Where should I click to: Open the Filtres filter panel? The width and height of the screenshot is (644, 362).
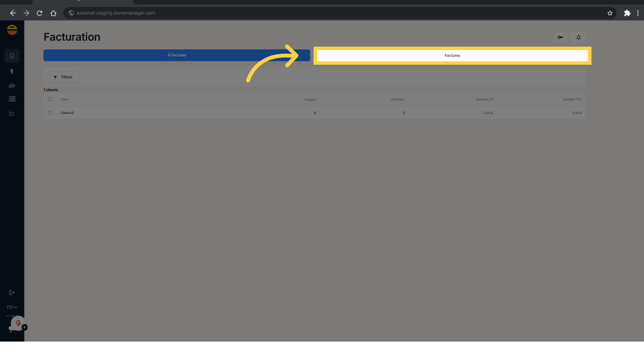click(x=63, y=77)
